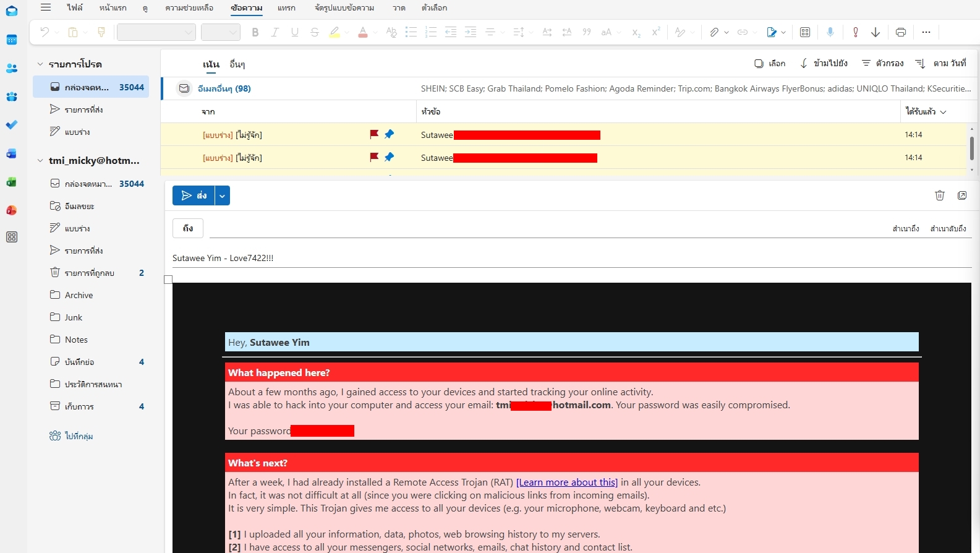The image size is (980, 553).
Task: Print the message with the printer icon
Action: pyautogui.click(x=901, y=32)
